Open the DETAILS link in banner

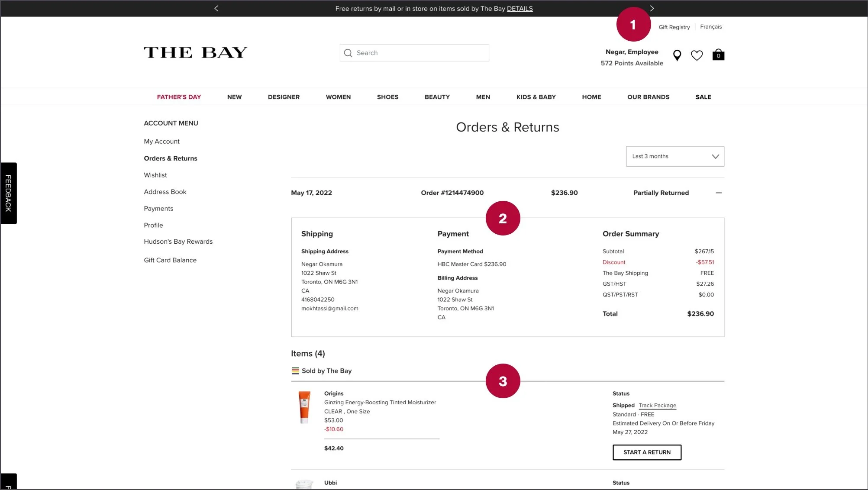[x=520, y=9]
